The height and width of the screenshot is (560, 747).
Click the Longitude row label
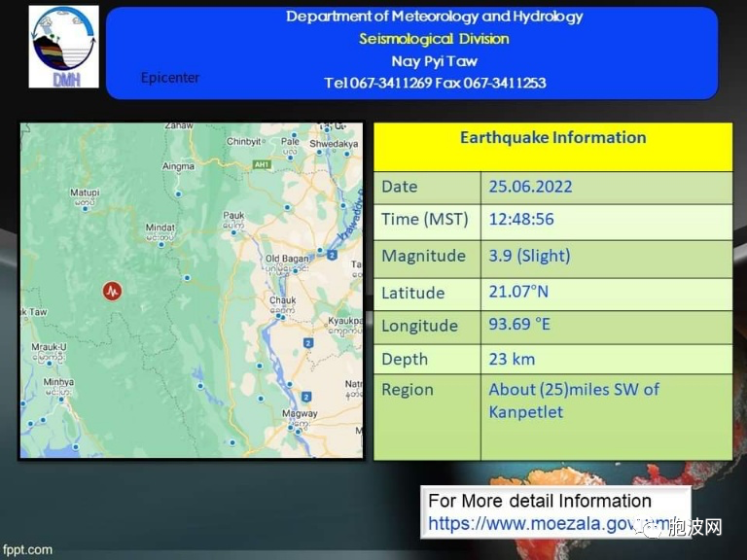(420, 326)
